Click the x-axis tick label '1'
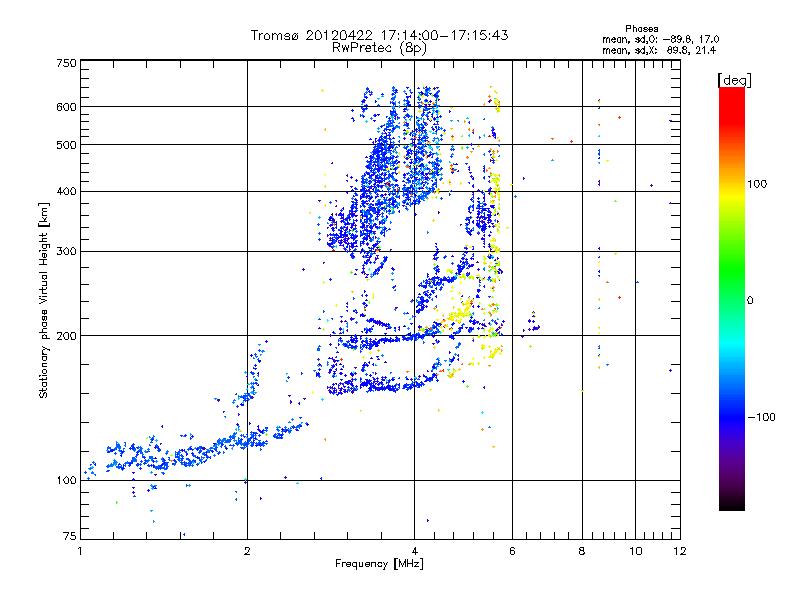This screenshot has width=800, height=600. 80,551
